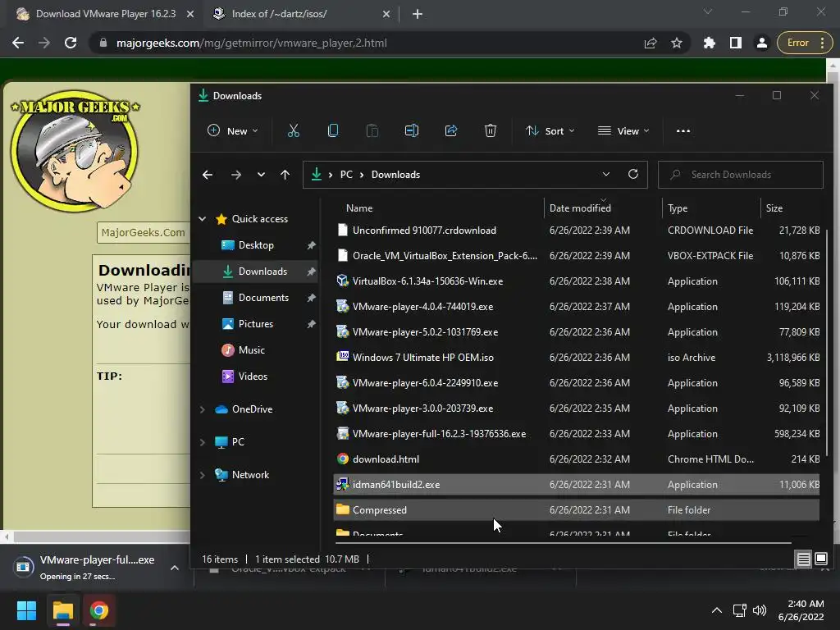Click the Copy icon in Explorer toolbar
The image size is (840, 630).
(333, 130)
